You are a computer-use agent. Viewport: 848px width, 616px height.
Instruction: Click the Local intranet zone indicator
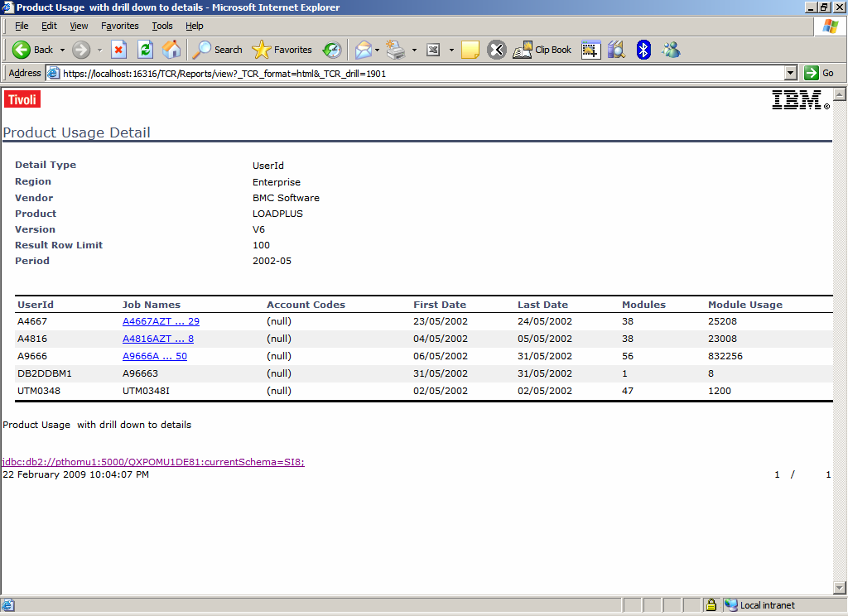pyautogui.click(x=760, y=605)
